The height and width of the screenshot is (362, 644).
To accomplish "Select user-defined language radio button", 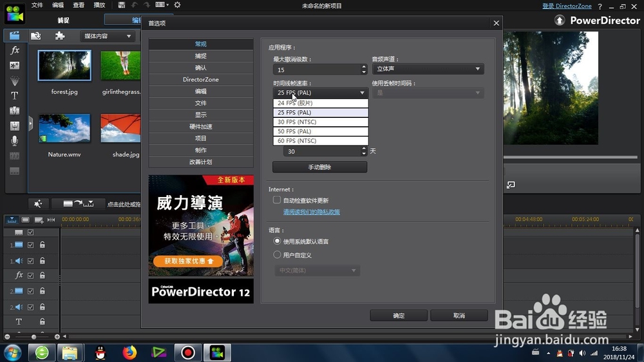I will click(x=277, y=255).
